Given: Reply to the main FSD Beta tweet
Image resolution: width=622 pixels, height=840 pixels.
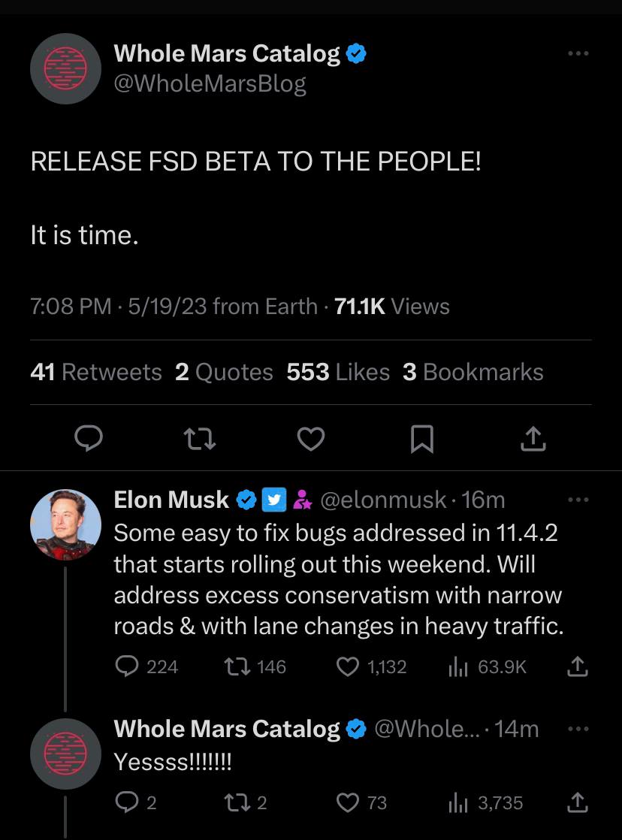Looking at the screenshot, I should tap(89, 439).
